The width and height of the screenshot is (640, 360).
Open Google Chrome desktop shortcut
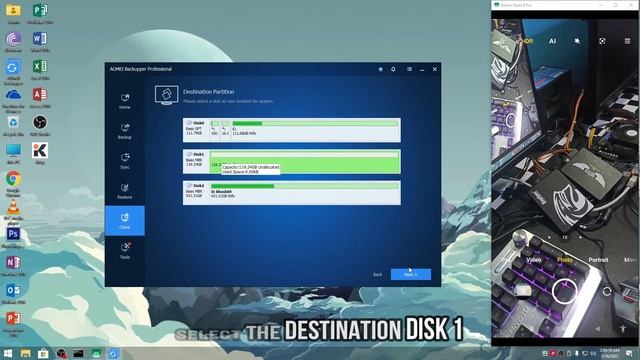13,184
